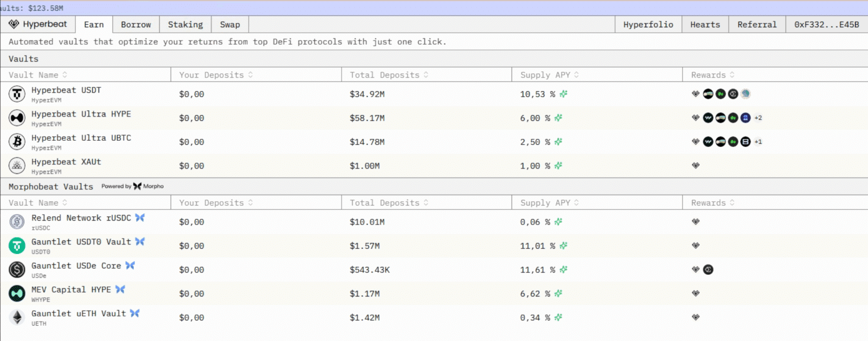Image resolution: width=868 pixels, height=341 pixels.
Task: Go to the Swap tab
Action: 230,24
